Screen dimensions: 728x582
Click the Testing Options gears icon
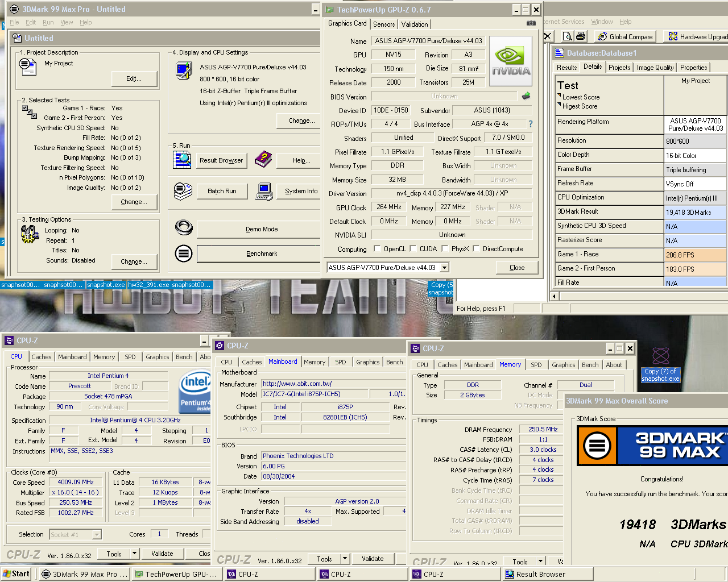(x=30, y=234)
